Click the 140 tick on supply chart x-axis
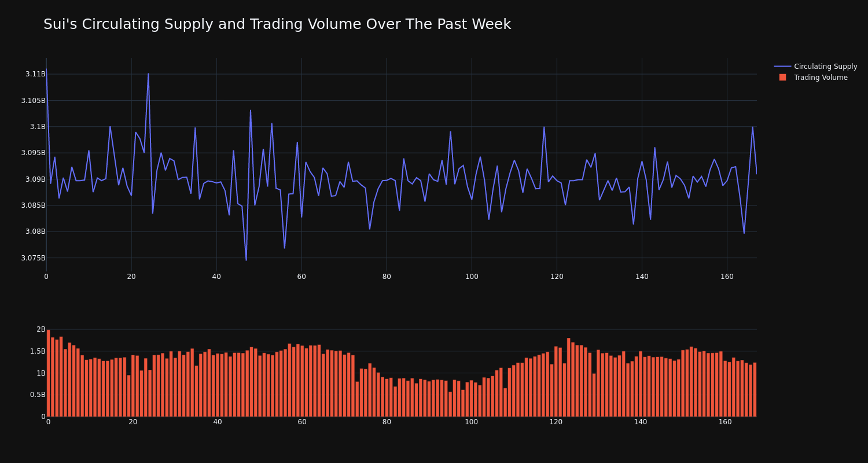Screen dimensions: 868x463 [642, 277]
